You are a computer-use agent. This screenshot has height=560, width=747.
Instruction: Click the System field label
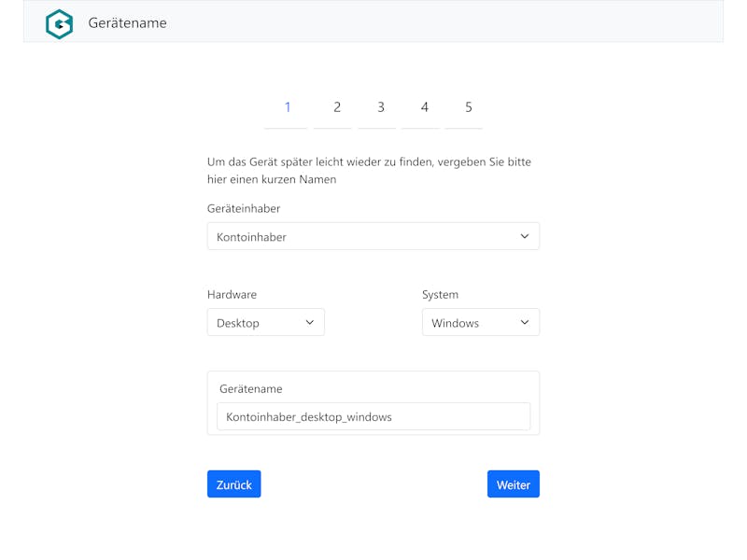(x=440, y=295)
